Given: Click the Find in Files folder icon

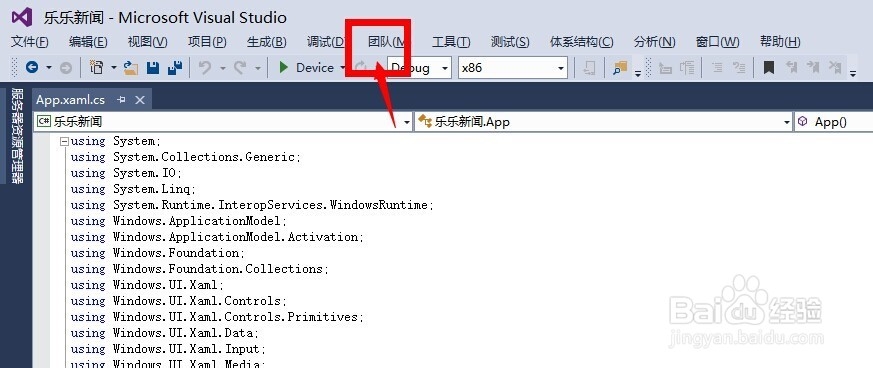Looking at the screenshot, I should pos(620,68).
